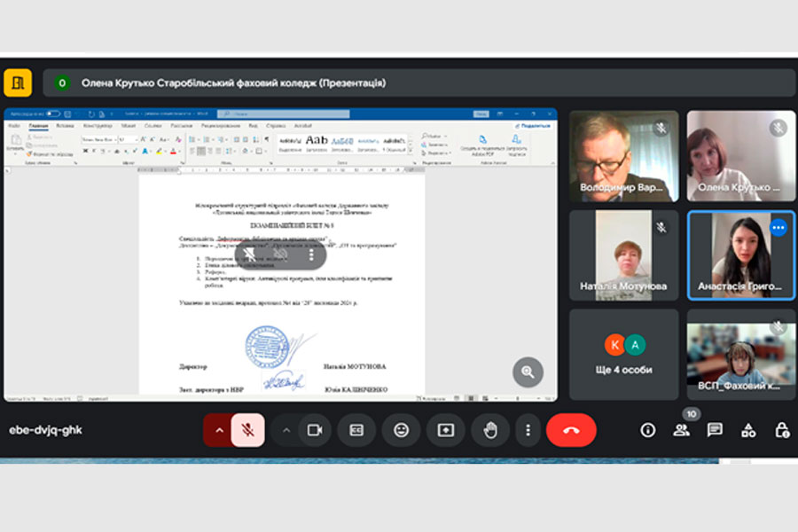
Task: Open the Ще 4 особи tile
Action: coord(623,355)
